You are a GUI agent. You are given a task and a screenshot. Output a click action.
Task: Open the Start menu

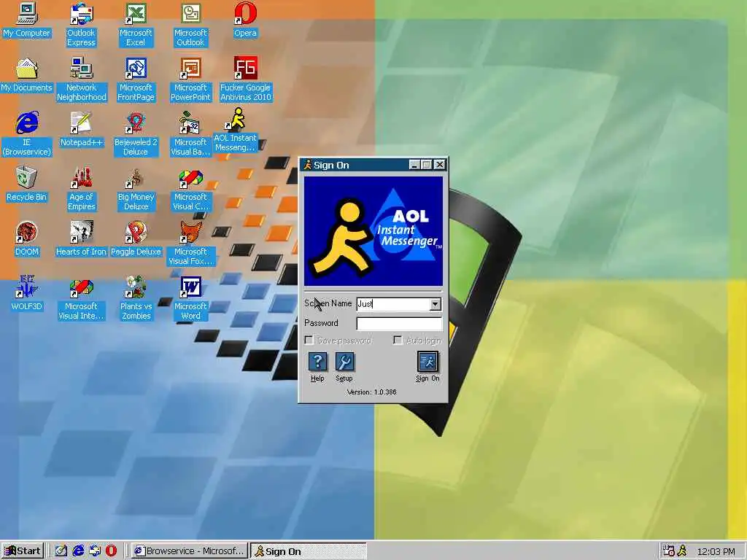click(23, 551)
